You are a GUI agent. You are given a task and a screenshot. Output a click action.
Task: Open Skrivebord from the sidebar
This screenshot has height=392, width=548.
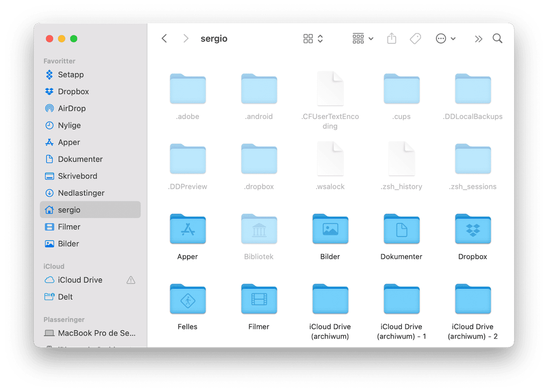(90, 176)
